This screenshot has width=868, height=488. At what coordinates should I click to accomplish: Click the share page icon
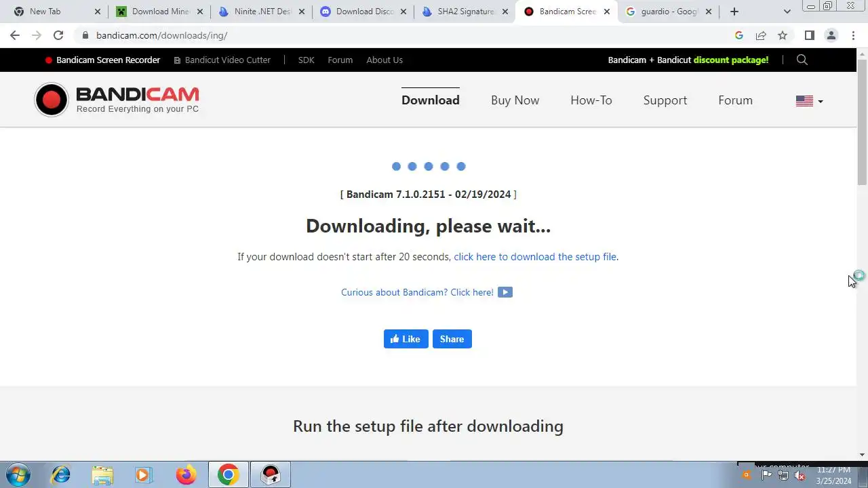[x=761, y=35]
